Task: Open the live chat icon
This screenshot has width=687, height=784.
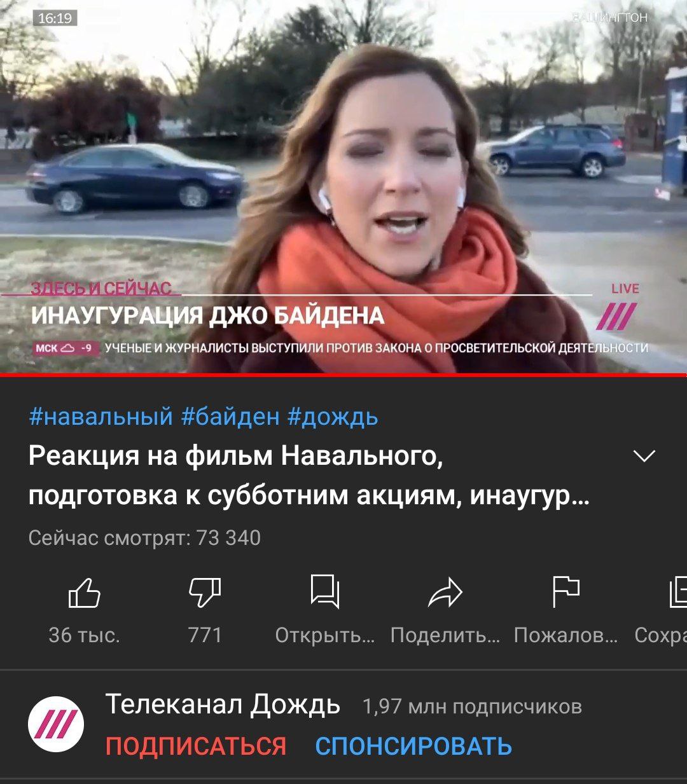Action: coord(325,592)
